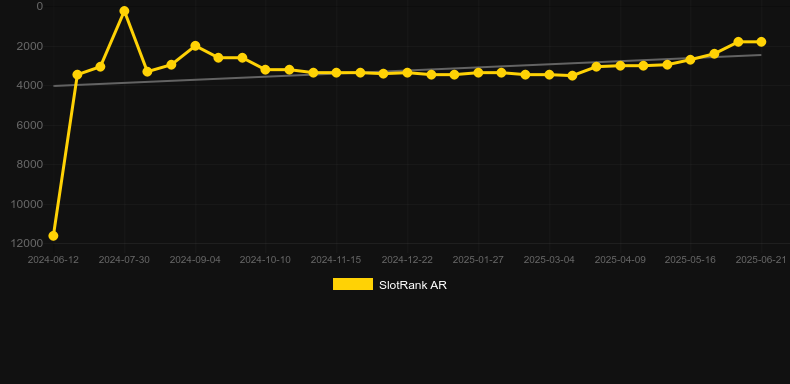This screenshot has width=790, height=384.
Task: Click the 2025-04-09 date axis label
Action: [620, 260]
